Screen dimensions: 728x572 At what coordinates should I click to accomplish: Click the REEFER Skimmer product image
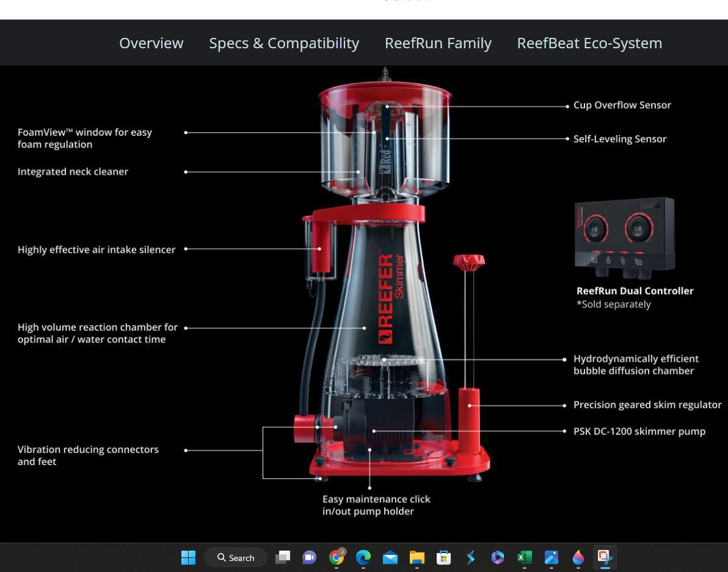pos(391,287)
